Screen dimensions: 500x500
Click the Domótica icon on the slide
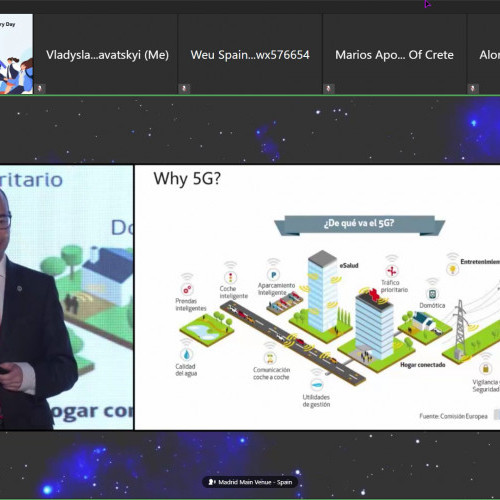432,294
